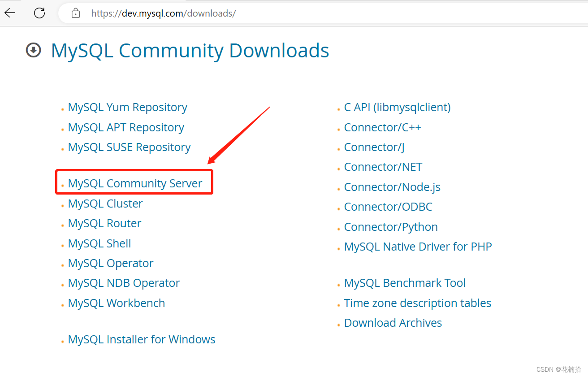Open Connector/Node.js
Screen dimensions: 588x377
(392, 187)
